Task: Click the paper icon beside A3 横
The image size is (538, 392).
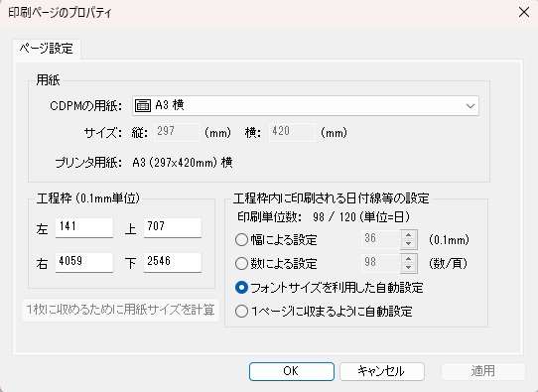Action: pyautogui.click(x=142, y=105)
